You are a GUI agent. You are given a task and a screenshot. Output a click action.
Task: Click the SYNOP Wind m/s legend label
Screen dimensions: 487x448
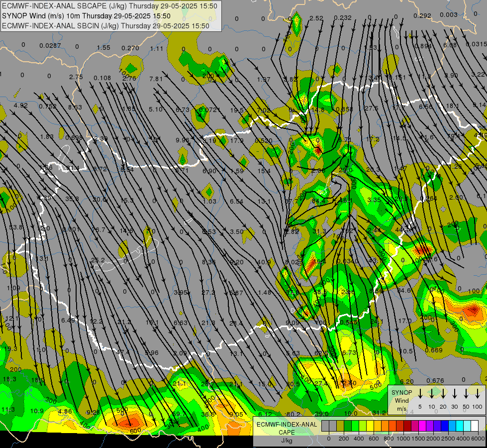401,400
